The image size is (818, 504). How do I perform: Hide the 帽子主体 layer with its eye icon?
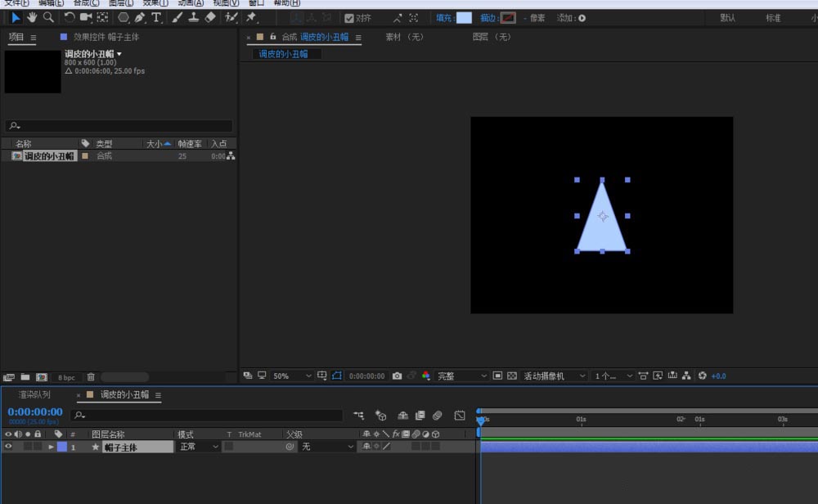[8, 447]
